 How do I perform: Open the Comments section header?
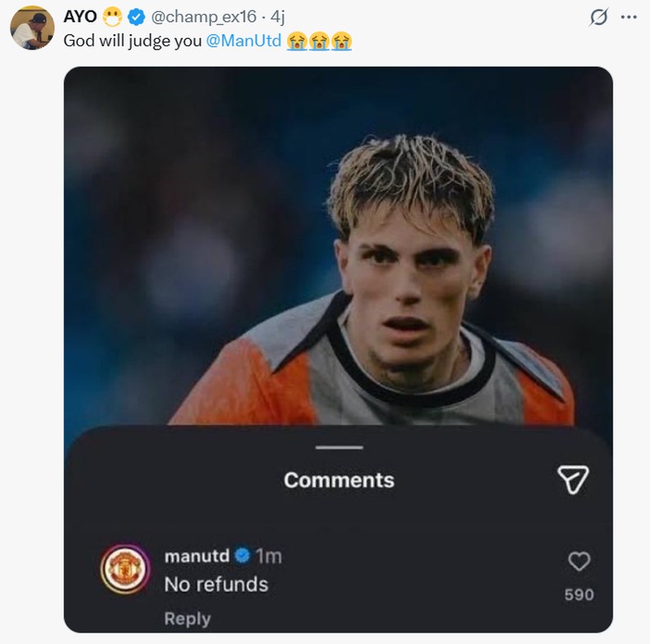[340, 479]
